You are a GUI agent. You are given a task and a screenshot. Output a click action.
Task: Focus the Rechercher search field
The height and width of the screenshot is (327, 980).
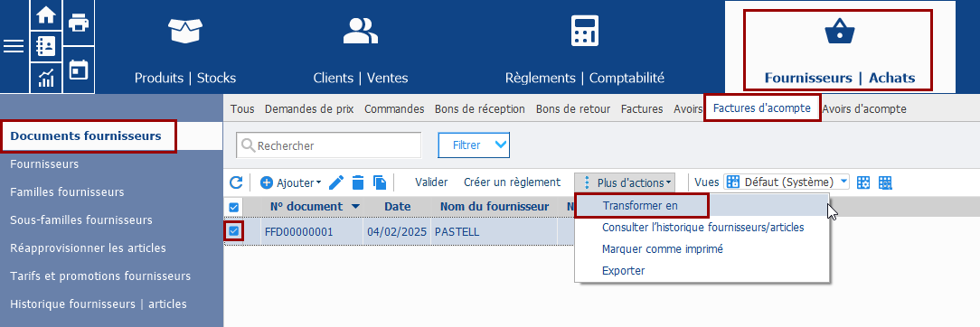point(329,145)
